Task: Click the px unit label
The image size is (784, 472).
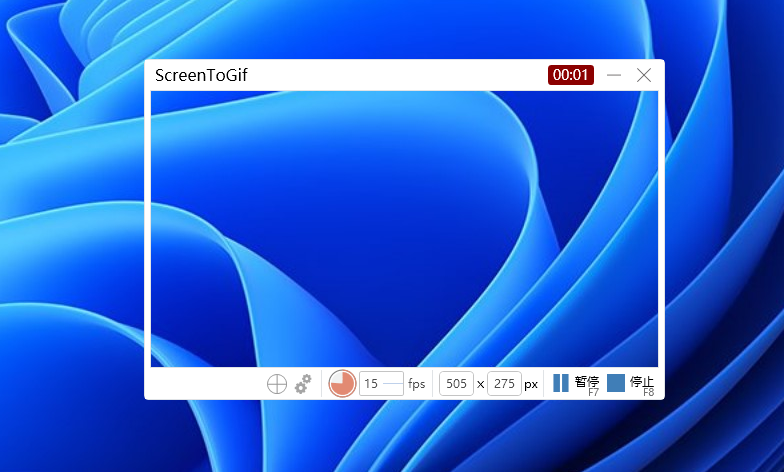Action: point(531,384)
